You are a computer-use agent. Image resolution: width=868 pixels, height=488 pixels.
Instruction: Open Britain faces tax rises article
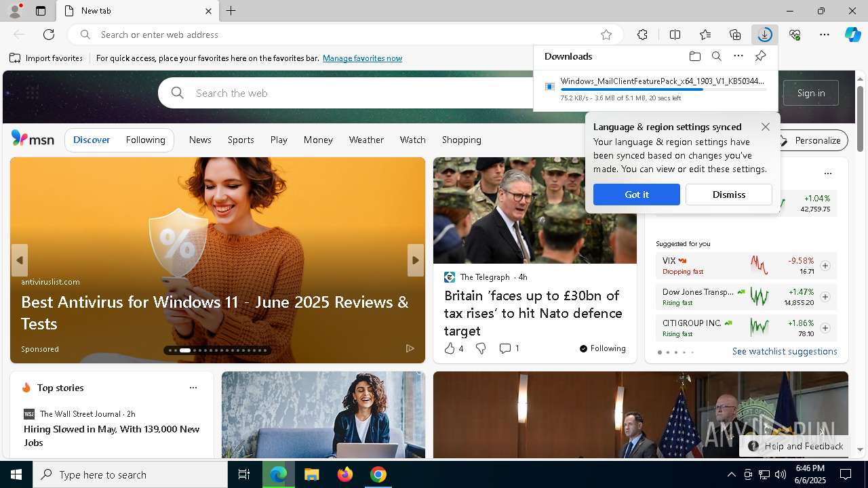coord(533,313)
